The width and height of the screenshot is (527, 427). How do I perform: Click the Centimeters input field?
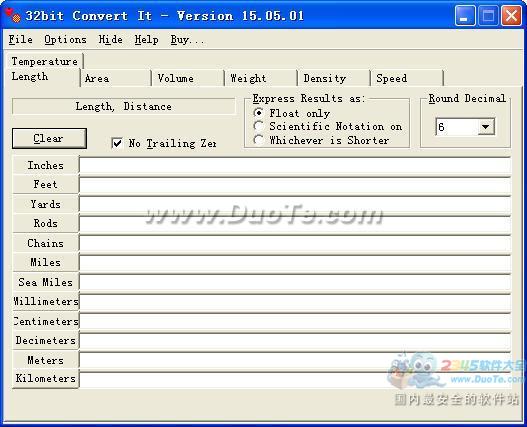tap(295, 321)
